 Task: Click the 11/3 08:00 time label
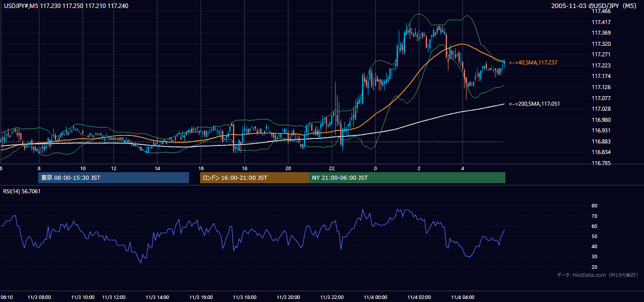coord(39,297)
